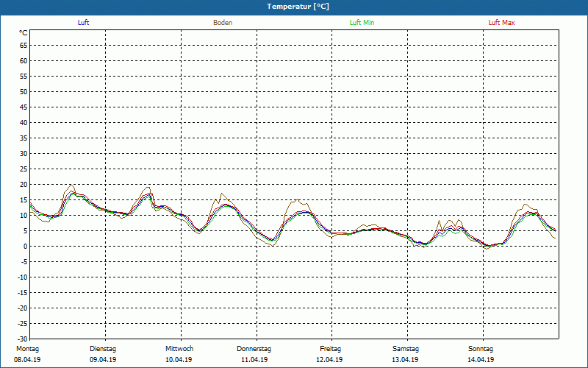The image size is (588, 368).
Task: Click the 'Samstag' day label
Action: 406,349
